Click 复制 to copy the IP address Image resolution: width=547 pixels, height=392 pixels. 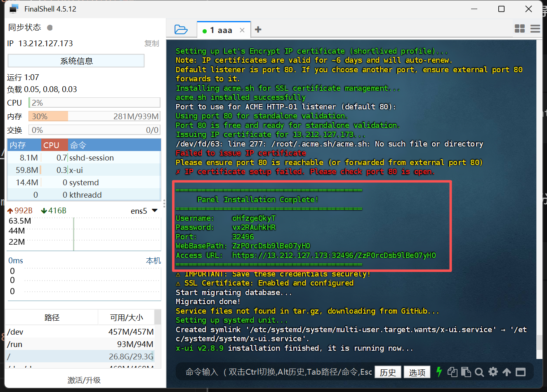tap(151, 43)
